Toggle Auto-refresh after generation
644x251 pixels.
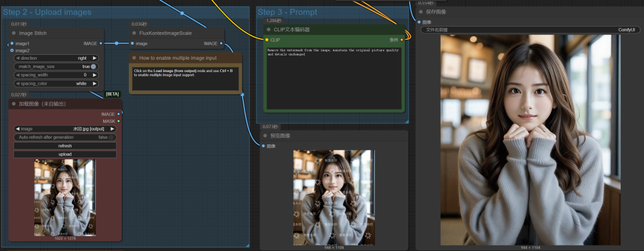click(112, 137)
